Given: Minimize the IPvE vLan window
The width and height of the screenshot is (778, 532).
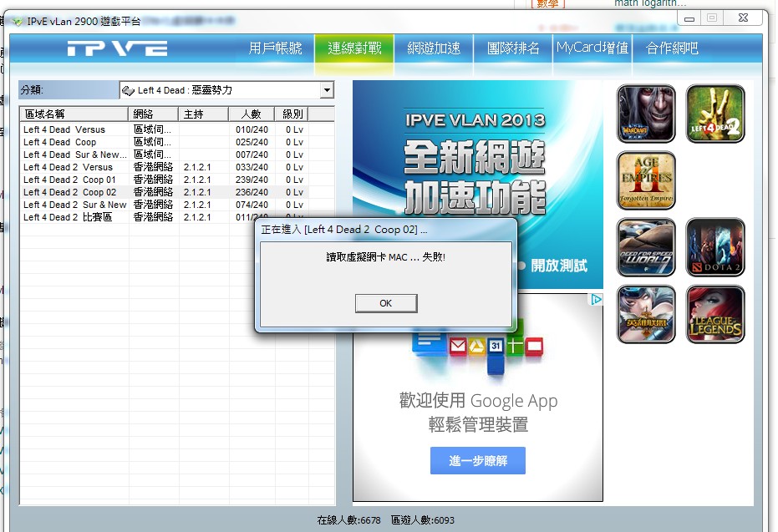Looking at the screenshot, I should [689, 18].
